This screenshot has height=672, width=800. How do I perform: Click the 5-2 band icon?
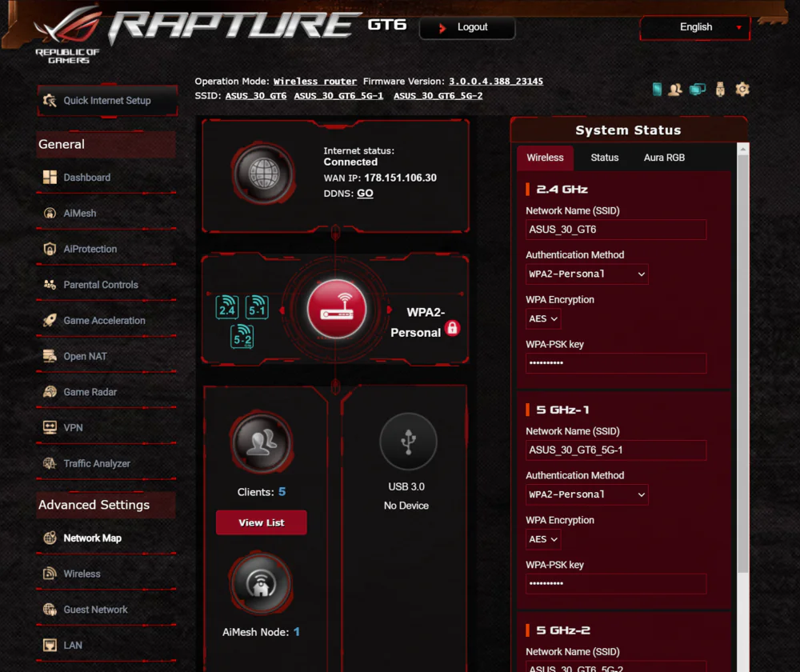tap(242, 337)
